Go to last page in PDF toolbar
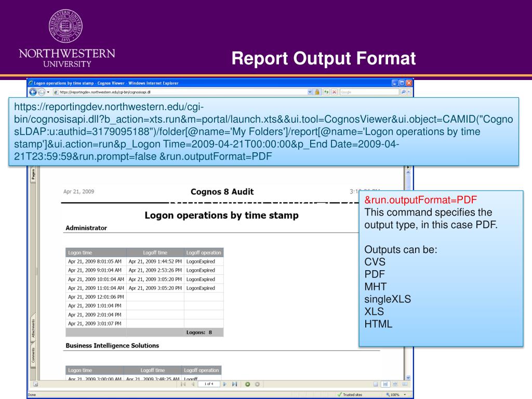The width and height of the screenshot is (532, 399). [x=234, y=384]
